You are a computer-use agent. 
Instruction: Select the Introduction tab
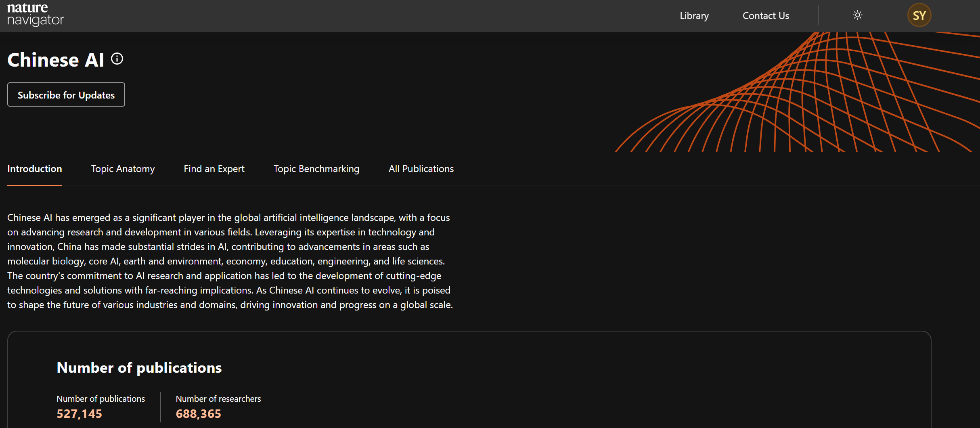point(35,169)
